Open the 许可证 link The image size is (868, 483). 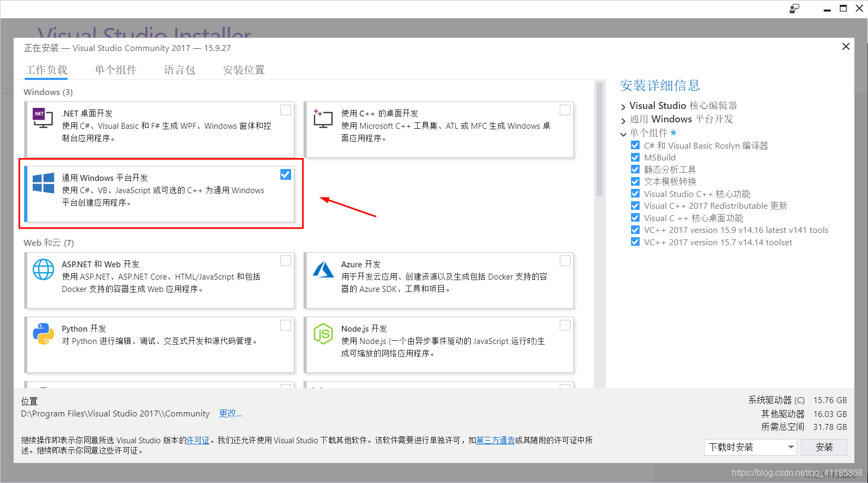coord(198,440)
